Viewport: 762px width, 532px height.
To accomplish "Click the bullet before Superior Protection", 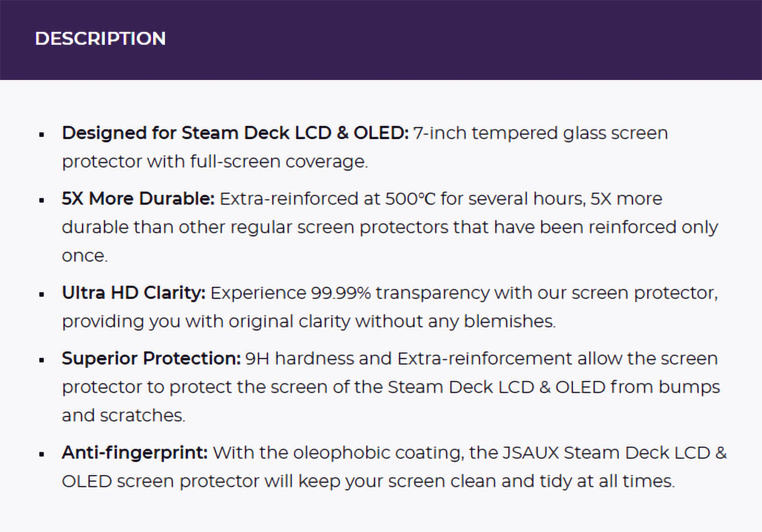I will point(42,360).
